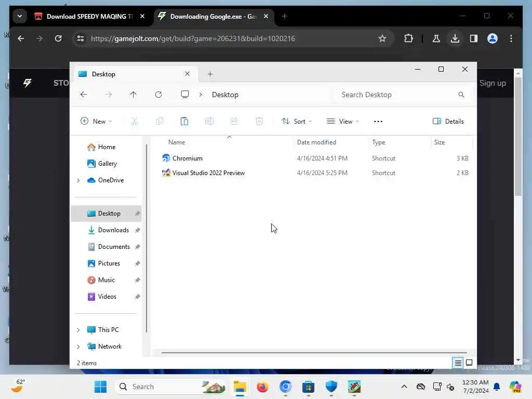The image size is (532, 399).
Task: Click the Share icon in Explorer toolbar
Action: (234, 122)
